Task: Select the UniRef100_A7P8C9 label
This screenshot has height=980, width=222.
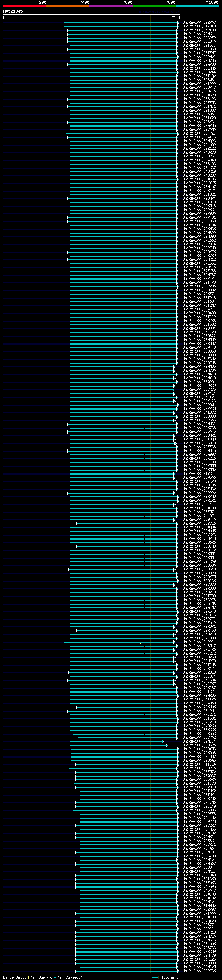Action: click(199, 386)
